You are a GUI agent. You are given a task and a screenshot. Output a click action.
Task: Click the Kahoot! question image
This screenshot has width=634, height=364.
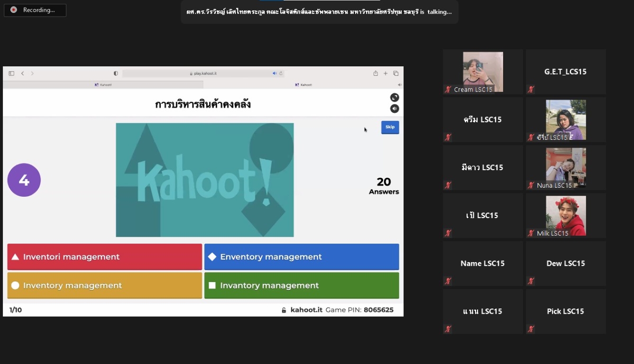pyautogui.click(x=205, y=180)
